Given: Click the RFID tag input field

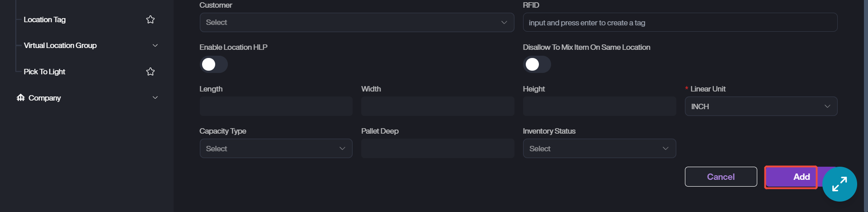Looking at the screenshot, I should pos(679,23).
